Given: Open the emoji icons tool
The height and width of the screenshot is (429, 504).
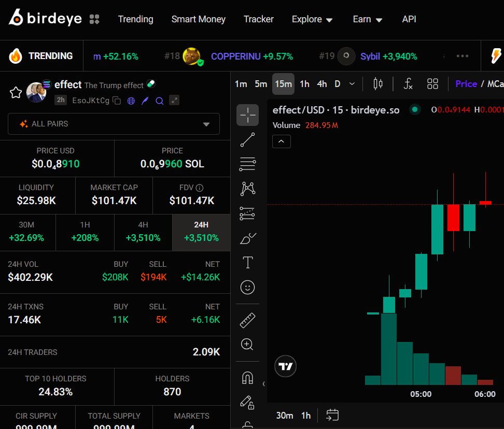Looking at the screenshot, I should pos(247,288).
